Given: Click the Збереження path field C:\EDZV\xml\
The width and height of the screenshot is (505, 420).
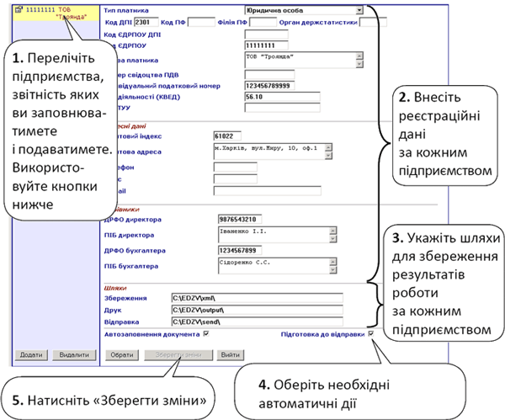Looking at the screenshot, I should tap(257, 298).
